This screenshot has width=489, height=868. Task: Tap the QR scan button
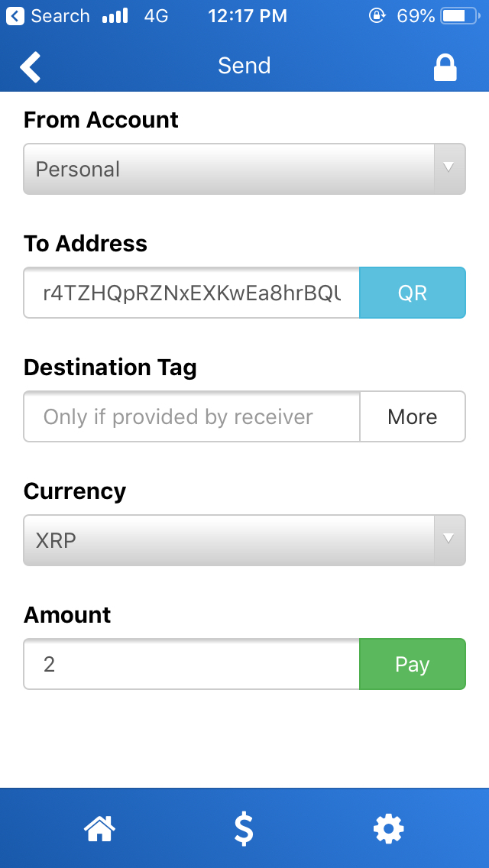[x=413, y=293]
